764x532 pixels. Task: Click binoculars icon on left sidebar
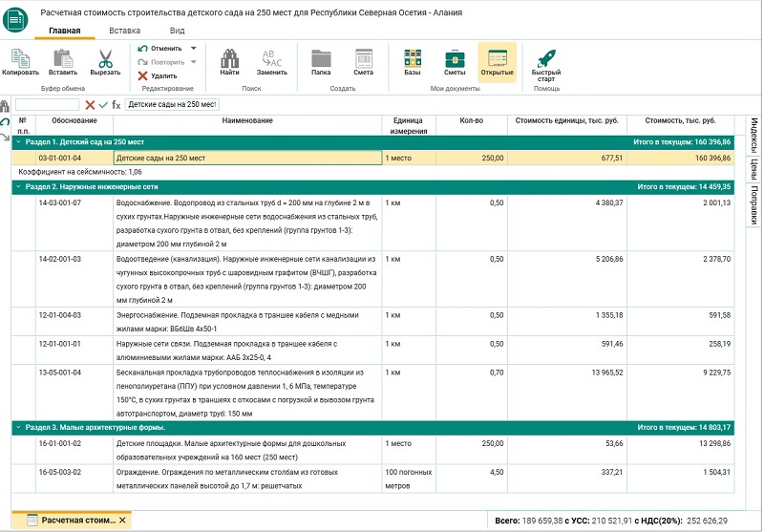click(5, 106)
